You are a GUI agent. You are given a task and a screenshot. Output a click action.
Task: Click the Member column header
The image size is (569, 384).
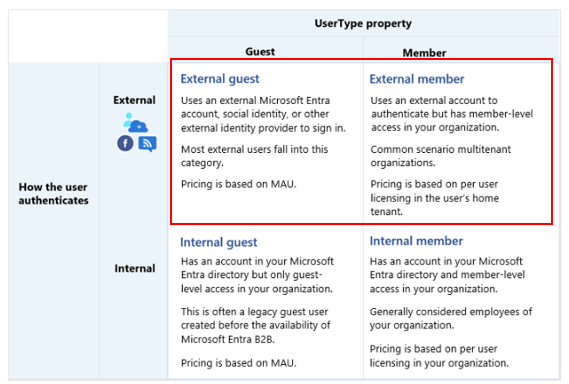[424, 53]
